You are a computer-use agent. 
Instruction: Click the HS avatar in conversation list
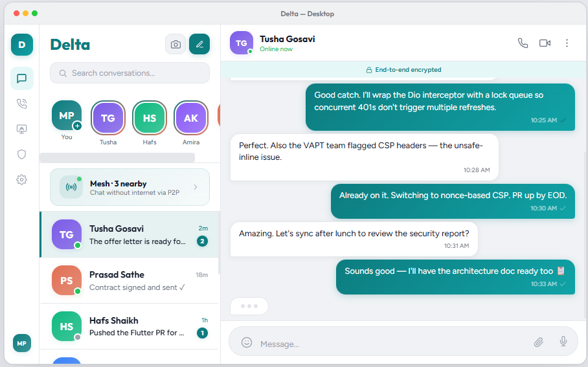pos(67,326)
